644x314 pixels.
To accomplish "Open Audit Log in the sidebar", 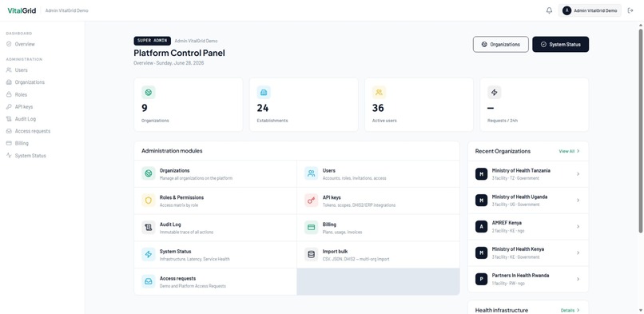I will pos(26,119).
